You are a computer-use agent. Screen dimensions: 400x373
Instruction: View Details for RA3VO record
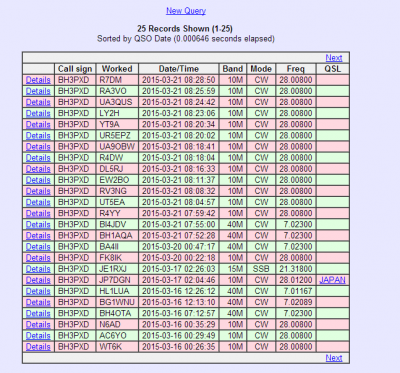pyautogui.click(x=38, y=91)
